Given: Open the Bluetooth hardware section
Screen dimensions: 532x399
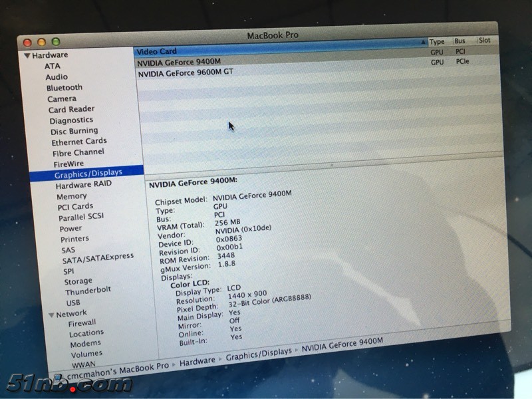Looking at the screenshot, I should click(x=65, y=88).
